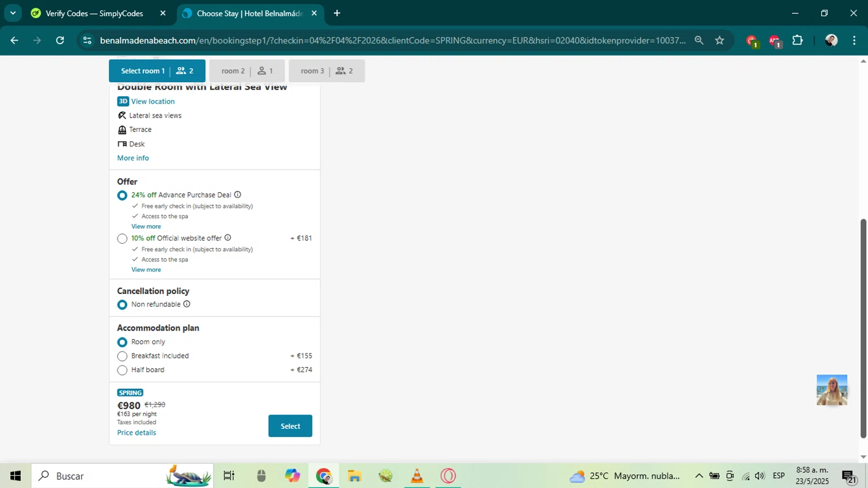Screen dimensions: 868x488
Task: Open a new browser tab
Action: [x=337, y=13]
